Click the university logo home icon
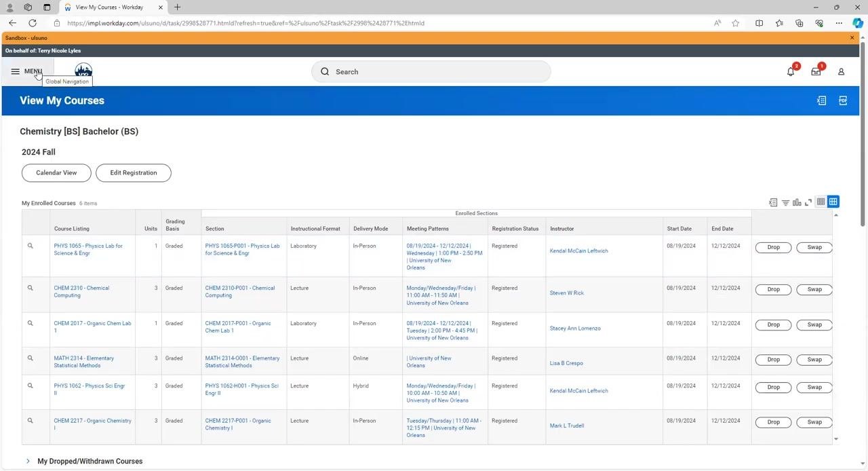The image size is (868, 471). coord(83,70)
